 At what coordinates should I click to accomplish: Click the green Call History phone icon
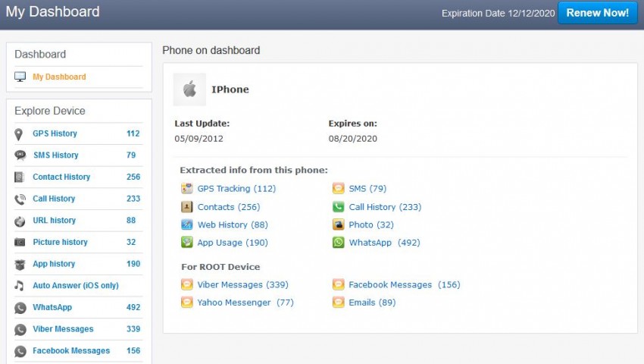(x=338, y=206)
